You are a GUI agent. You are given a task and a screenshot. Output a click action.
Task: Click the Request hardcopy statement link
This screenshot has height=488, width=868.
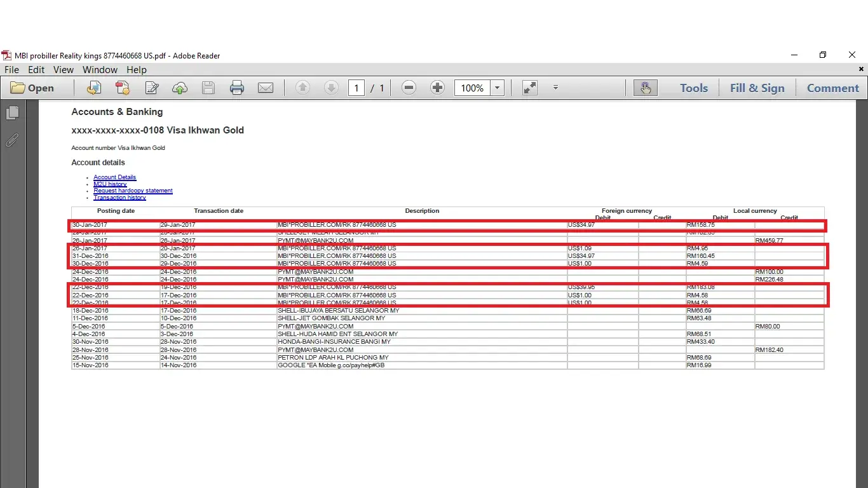(x=133, y=191)
